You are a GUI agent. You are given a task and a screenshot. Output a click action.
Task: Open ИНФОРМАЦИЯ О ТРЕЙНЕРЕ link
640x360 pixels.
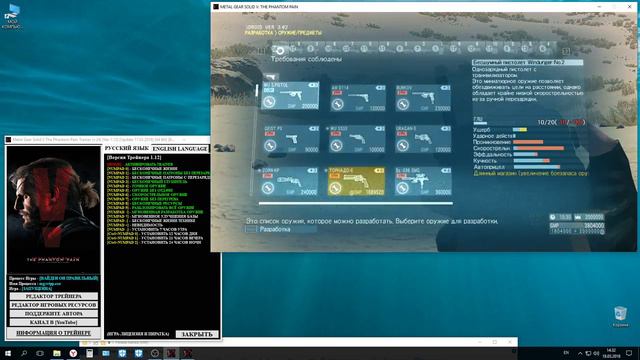click(53, 333)
